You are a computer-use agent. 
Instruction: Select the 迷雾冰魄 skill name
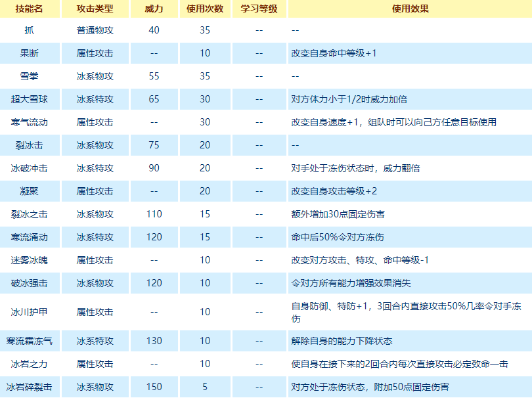[30, 260]
